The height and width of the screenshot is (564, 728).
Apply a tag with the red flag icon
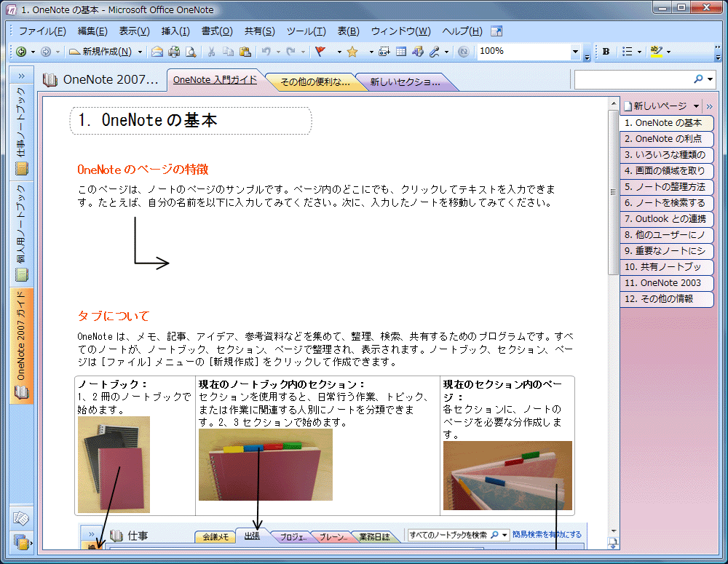(x=320, y=52)
